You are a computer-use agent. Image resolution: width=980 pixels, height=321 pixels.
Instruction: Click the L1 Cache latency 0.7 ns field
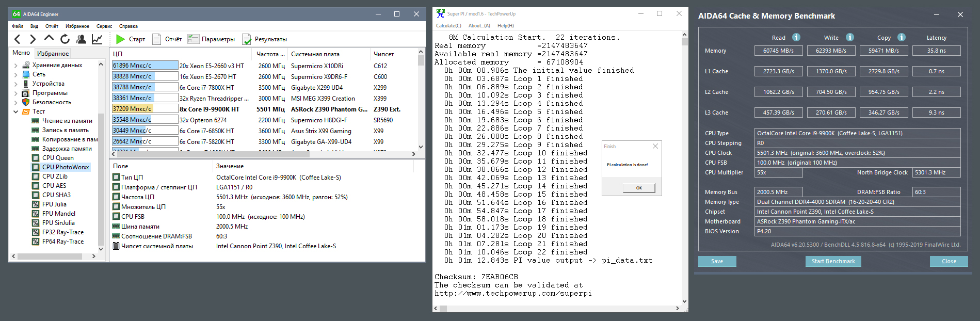coord(937,71)
